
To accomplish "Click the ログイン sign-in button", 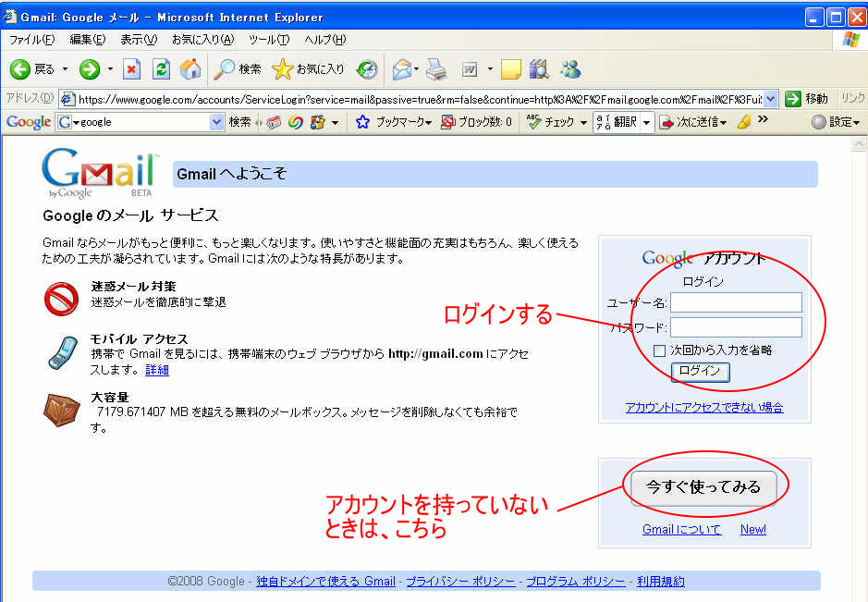I will tap(701, 372).
